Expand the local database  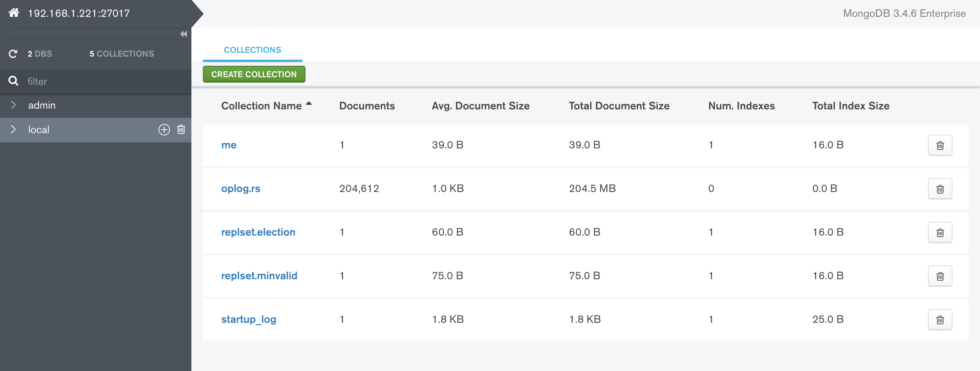pyautogui.click(x=14, y=129)
